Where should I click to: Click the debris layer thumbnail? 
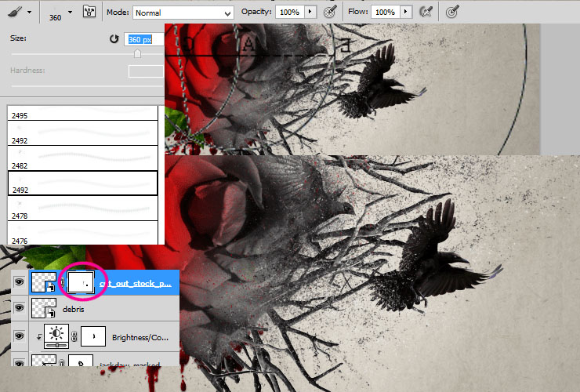coord(44,308)
